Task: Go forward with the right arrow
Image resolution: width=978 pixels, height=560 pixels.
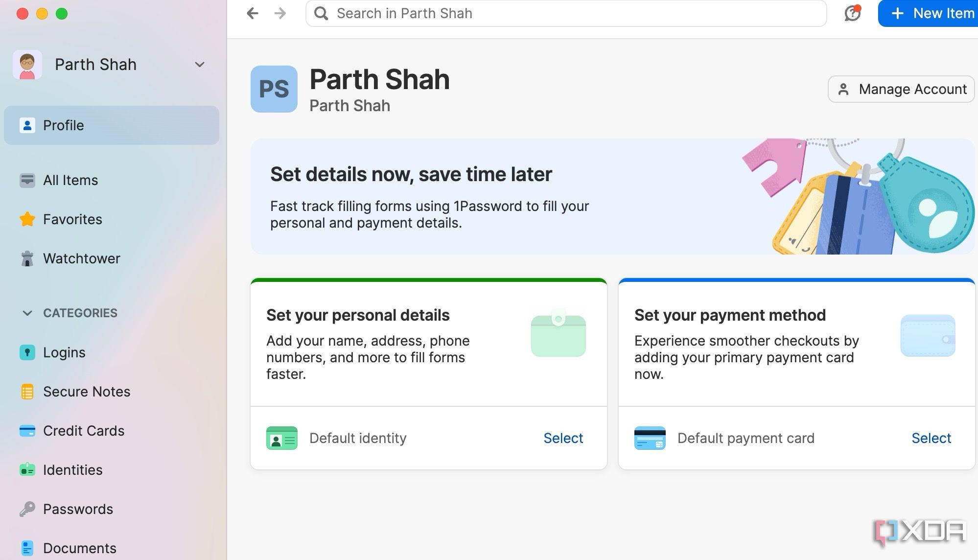Action: click(280, 13)
